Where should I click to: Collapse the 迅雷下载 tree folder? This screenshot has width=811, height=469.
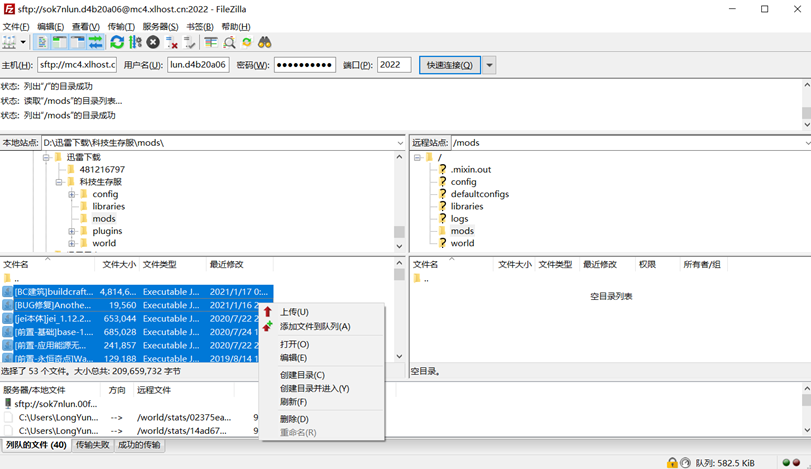point(46,157)
